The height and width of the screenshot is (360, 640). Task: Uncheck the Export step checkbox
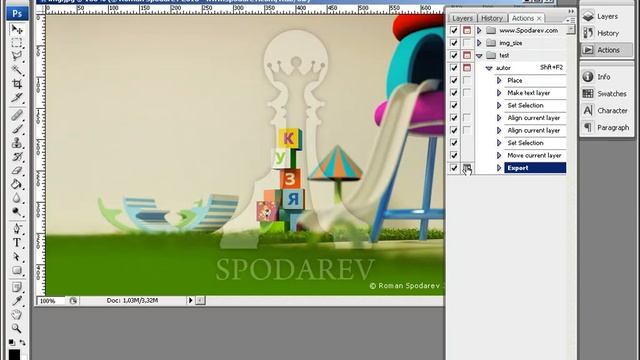point(453,168)
